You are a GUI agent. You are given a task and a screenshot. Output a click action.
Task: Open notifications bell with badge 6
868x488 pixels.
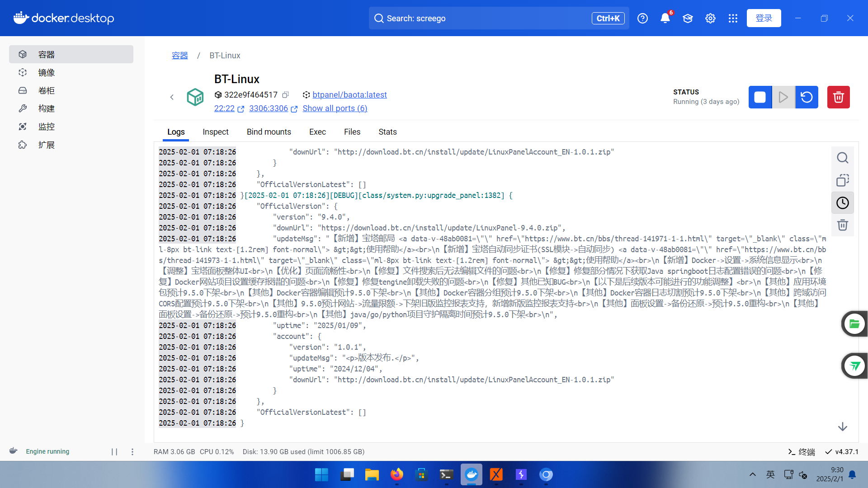(665, 18)
